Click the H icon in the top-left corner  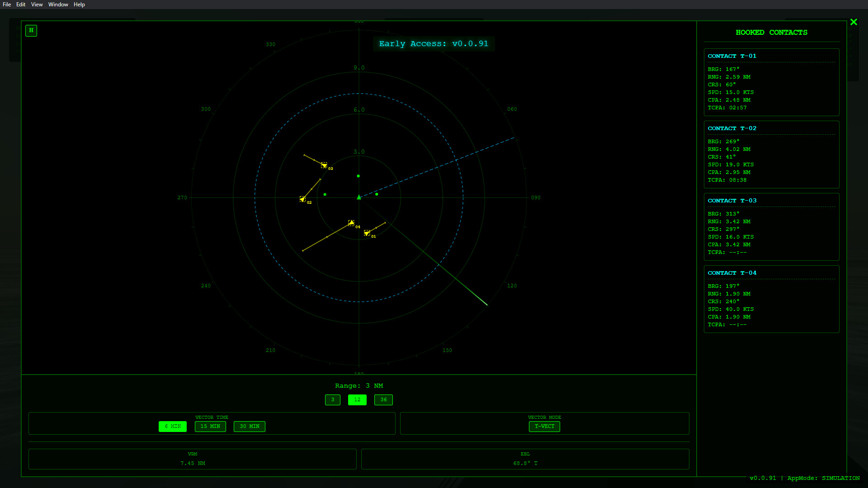click(31, 31)
